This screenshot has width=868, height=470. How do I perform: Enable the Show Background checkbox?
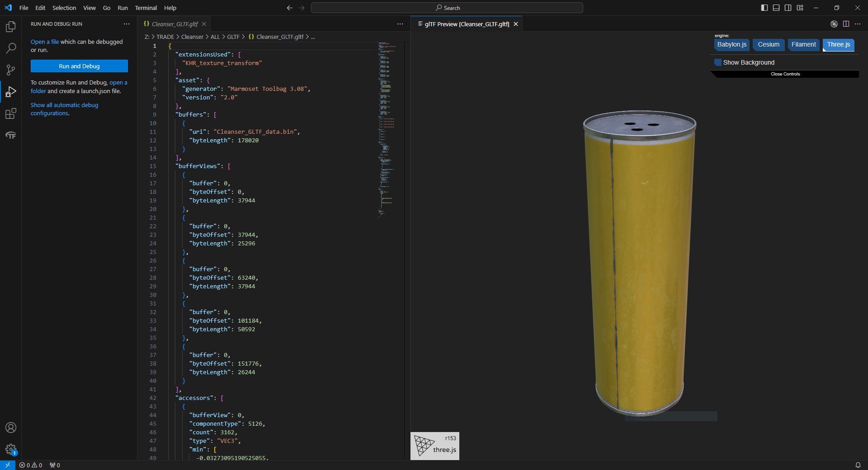click(718, 62)
